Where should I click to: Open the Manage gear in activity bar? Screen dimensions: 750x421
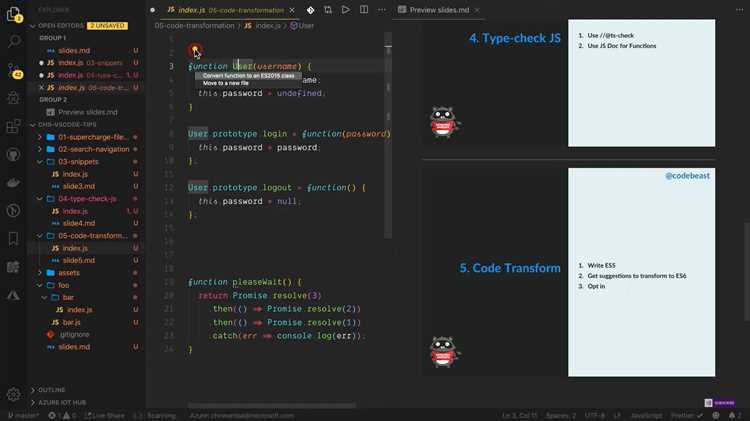tap(13, 394)
